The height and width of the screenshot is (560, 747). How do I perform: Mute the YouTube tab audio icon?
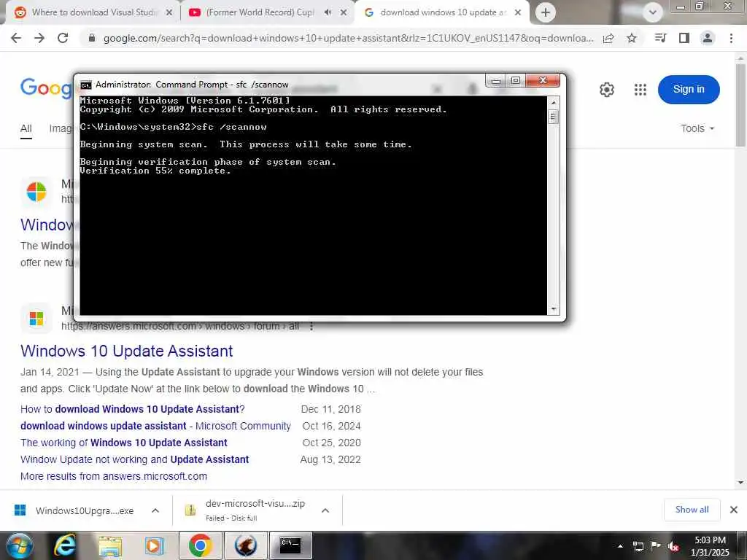point(328,12)
